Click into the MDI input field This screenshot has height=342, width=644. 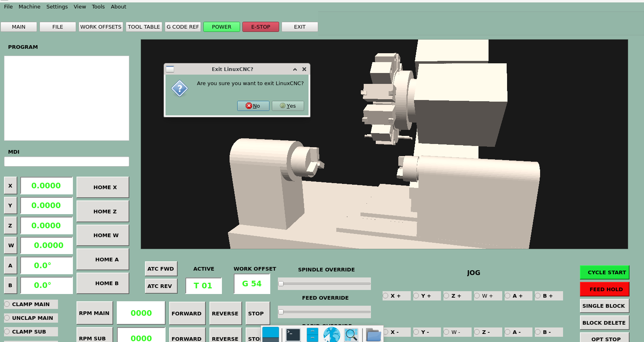[66, 162]
